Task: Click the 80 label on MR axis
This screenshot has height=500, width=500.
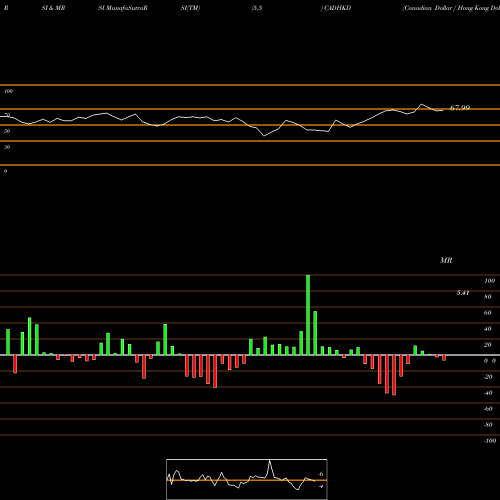Action: [488, 297]
